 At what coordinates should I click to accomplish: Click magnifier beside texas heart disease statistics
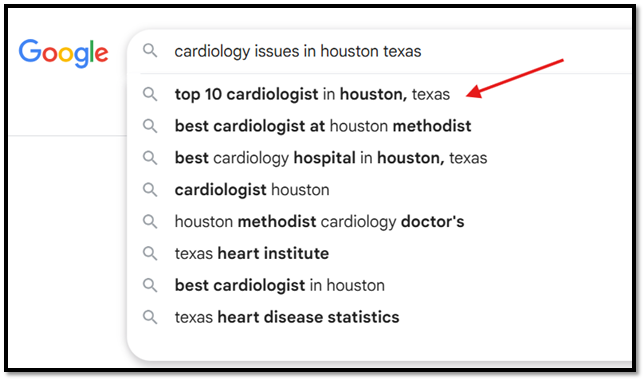click(x=150, y=317)
